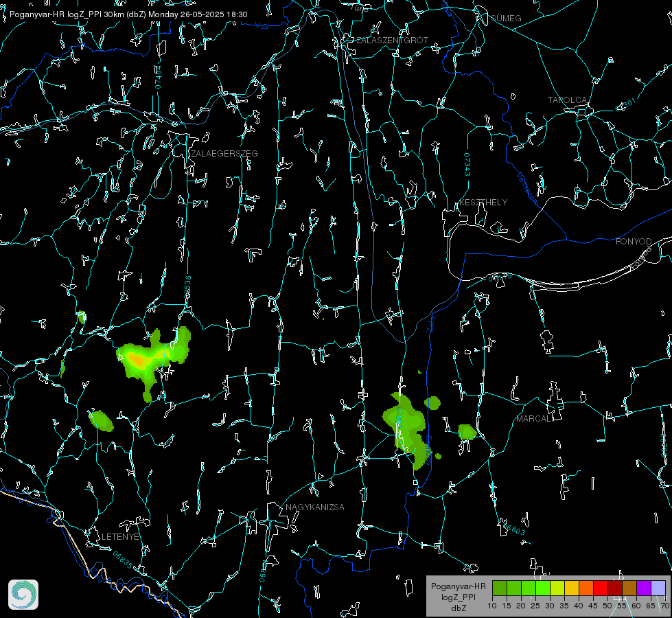
Task: Click the 06803 road number label
Action: [513, 528]
